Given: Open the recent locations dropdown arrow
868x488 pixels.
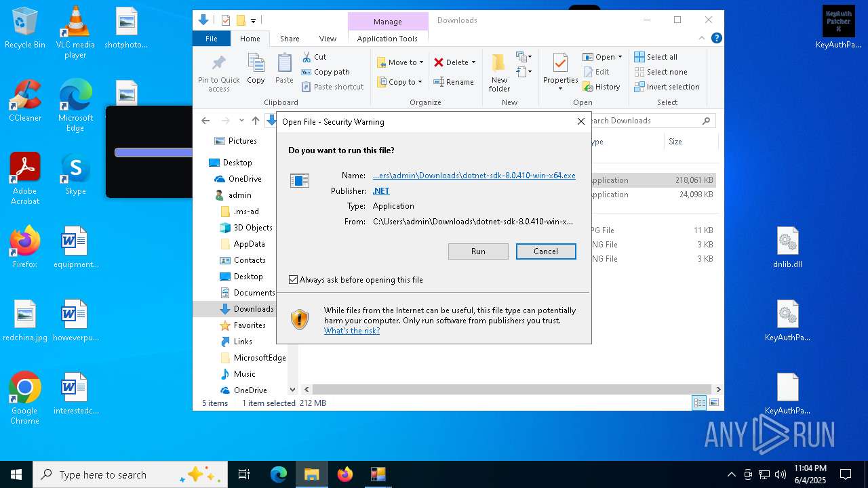Looking at the screenshot, I should pyautogui.click(x=241, y=121).
